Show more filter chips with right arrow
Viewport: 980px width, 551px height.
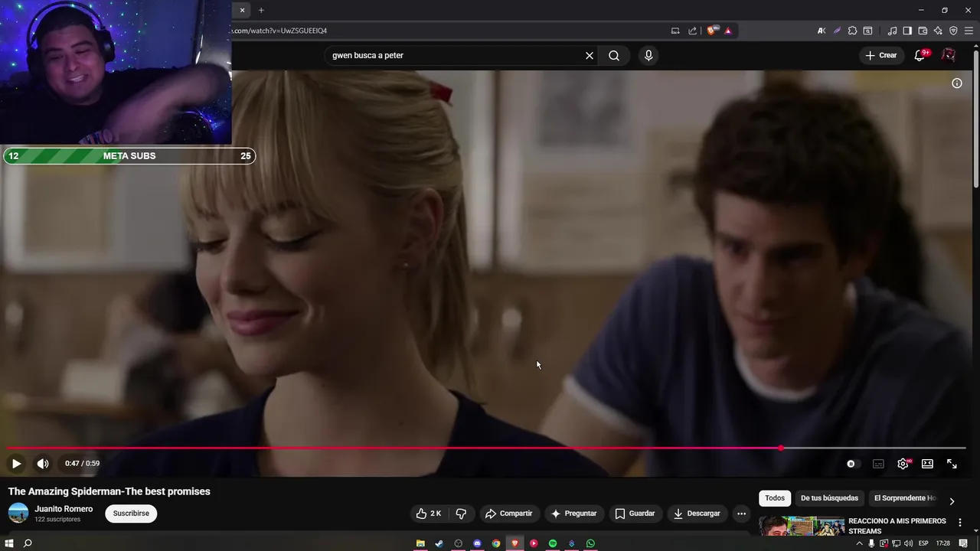pyautogui.click(x=952, y=501)
